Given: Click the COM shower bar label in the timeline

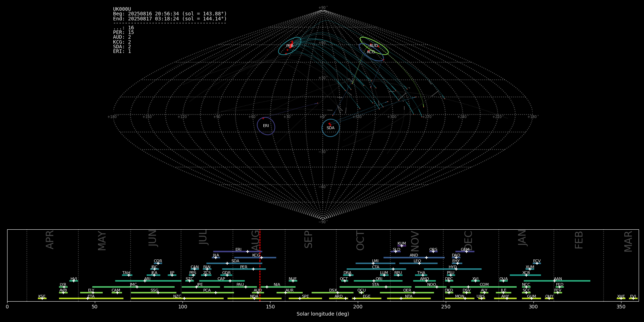Looking at the screenshot, I should 484,285.
